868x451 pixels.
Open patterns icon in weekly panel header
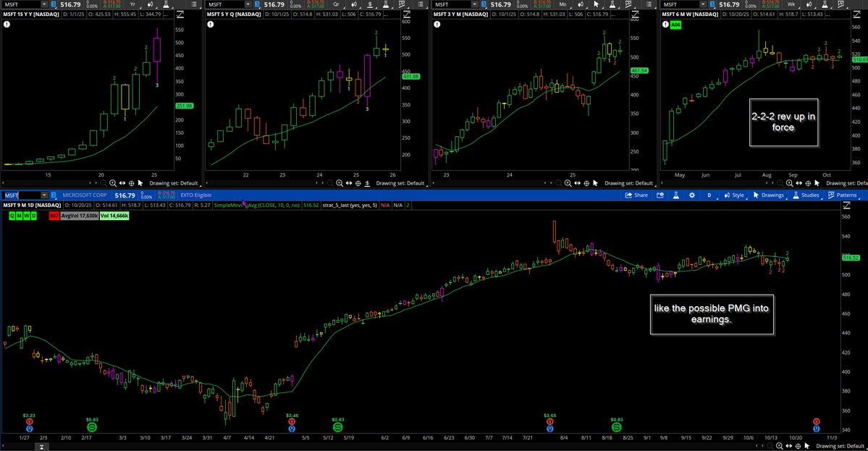(x=841, y=4)
